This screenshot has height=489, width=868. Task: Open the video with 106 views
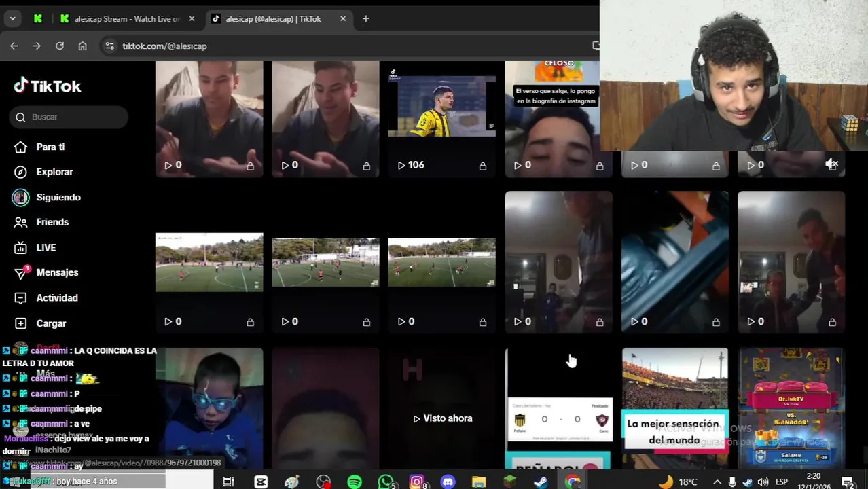pos(441,119)
